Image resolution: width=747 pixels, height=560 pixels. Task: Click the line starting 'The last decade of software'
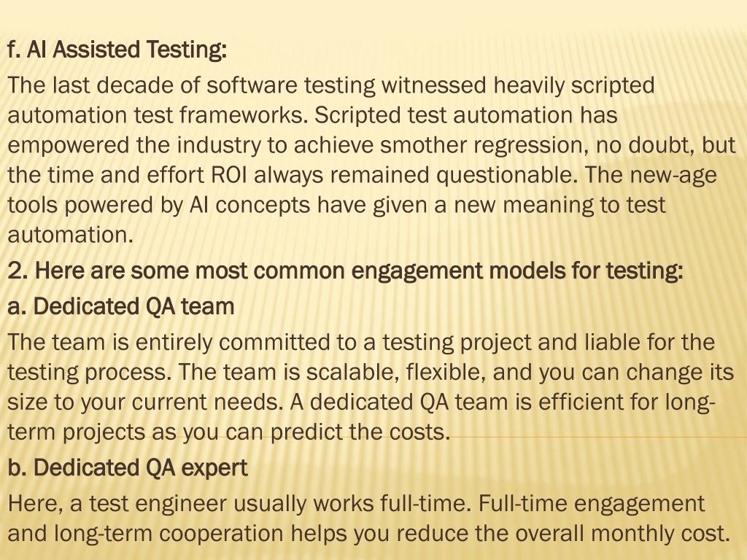(331, 86)
